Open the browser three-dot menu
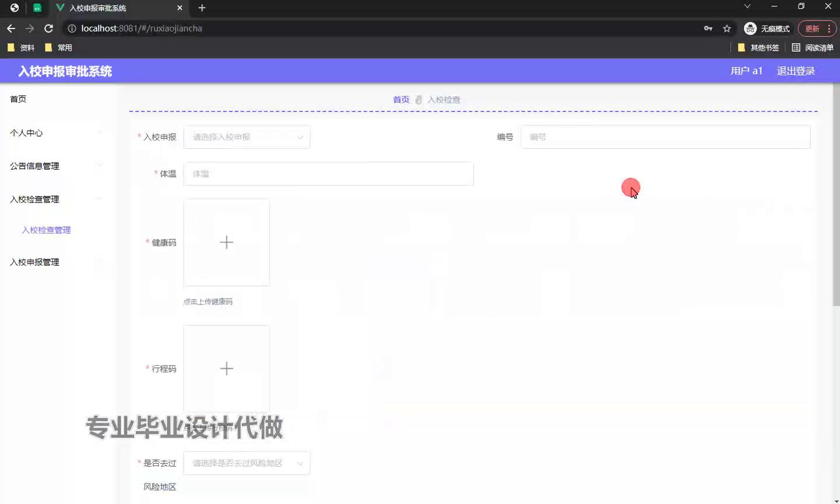 click(829, 29)
